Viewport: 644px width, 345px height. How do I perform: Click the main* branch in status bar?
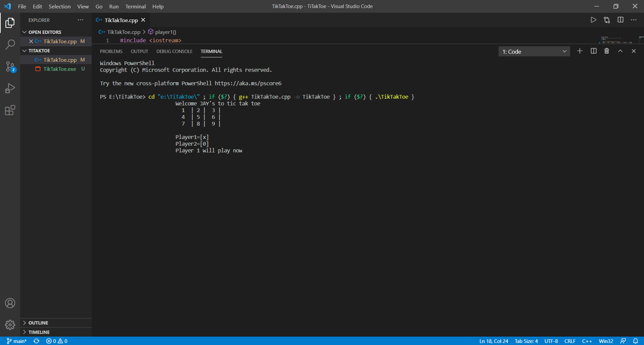17,341
